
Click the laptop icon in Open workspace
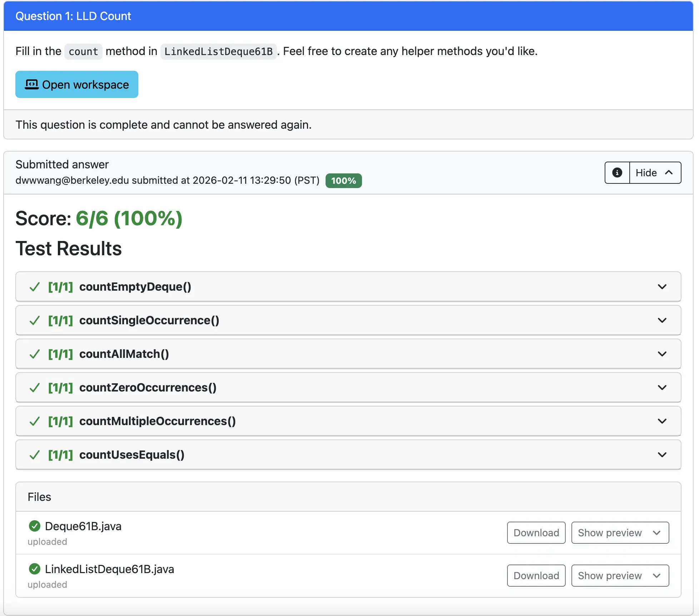point(31,84)
